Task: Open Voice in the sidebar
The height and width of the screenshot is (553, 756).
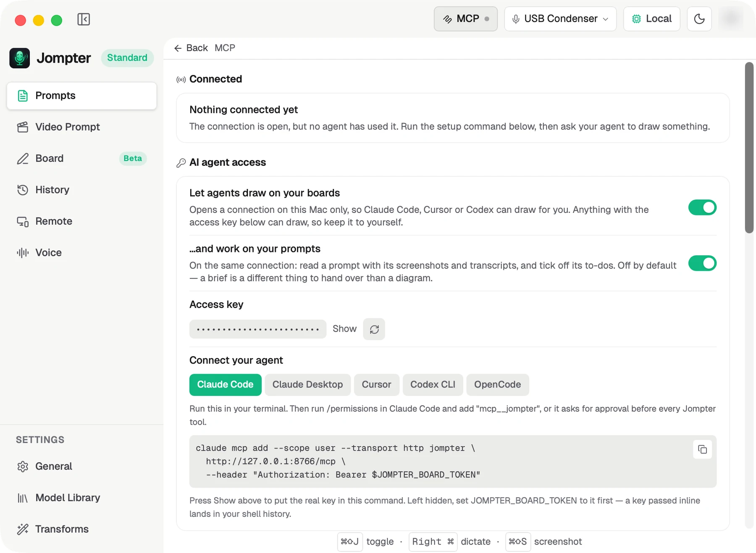Action: [x=82, y=253]
